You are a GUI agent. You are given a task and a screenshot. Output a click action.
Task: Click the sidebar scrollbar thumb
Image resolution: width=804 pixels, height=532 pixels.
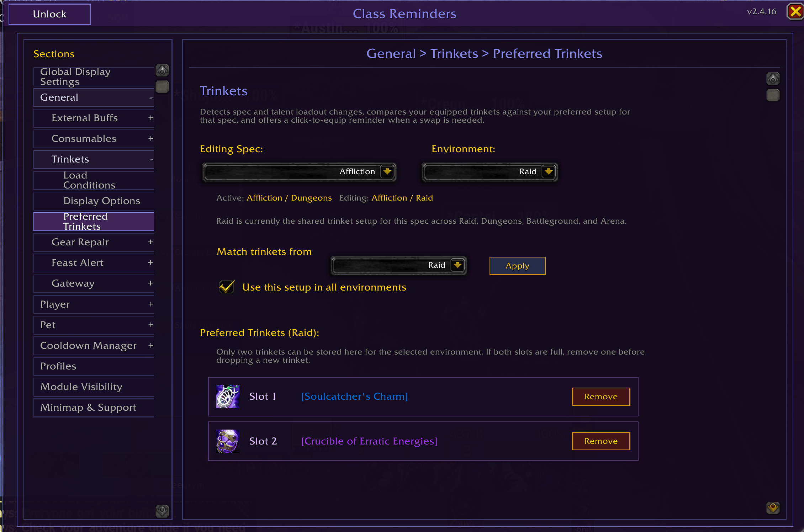click(162, 87)
